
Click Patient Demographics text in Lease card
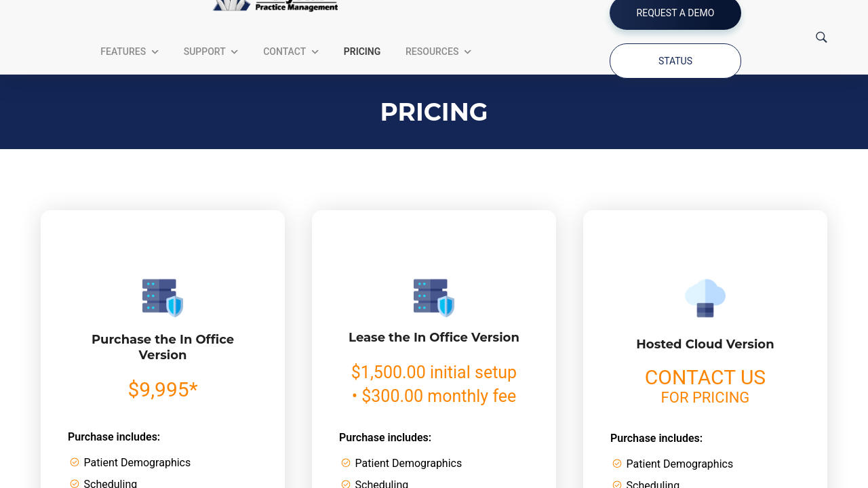(408, 463)
